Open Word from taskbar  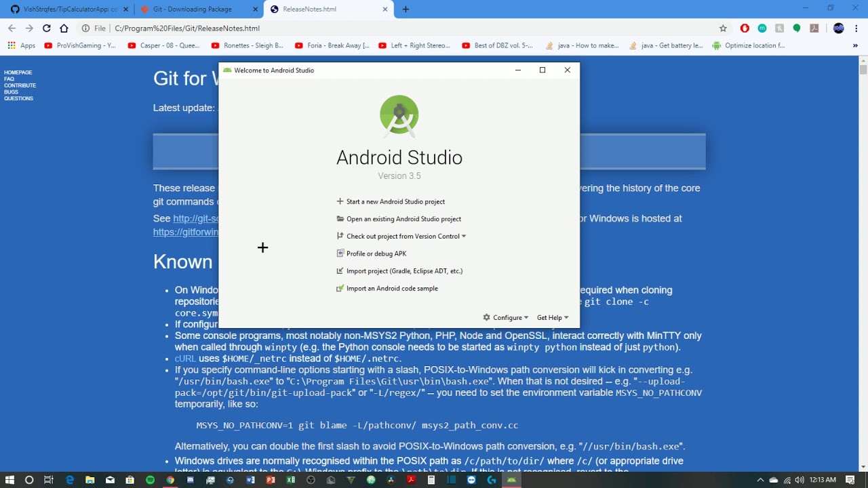coord(250,480)
